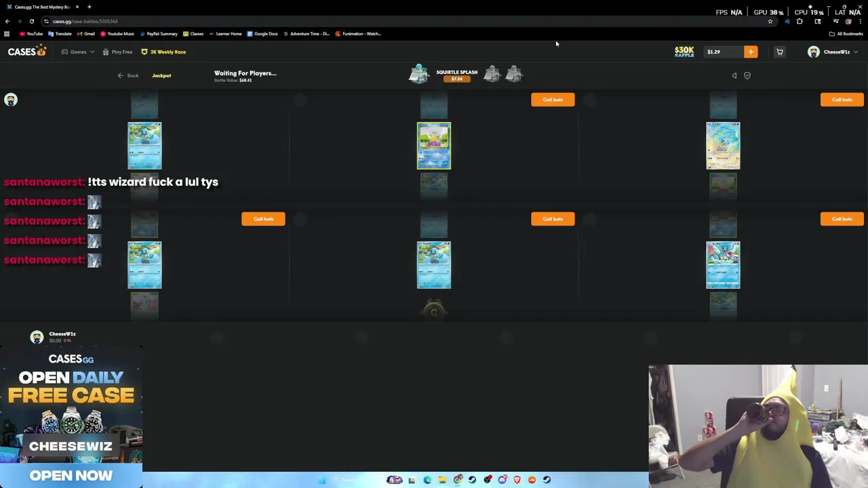
Task: Select the Jackpot label
Action: (161, 76)
